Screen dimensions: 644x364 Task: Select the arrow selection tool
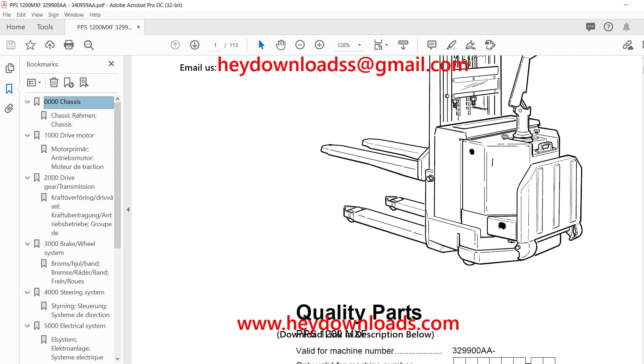tap(261, 45)
